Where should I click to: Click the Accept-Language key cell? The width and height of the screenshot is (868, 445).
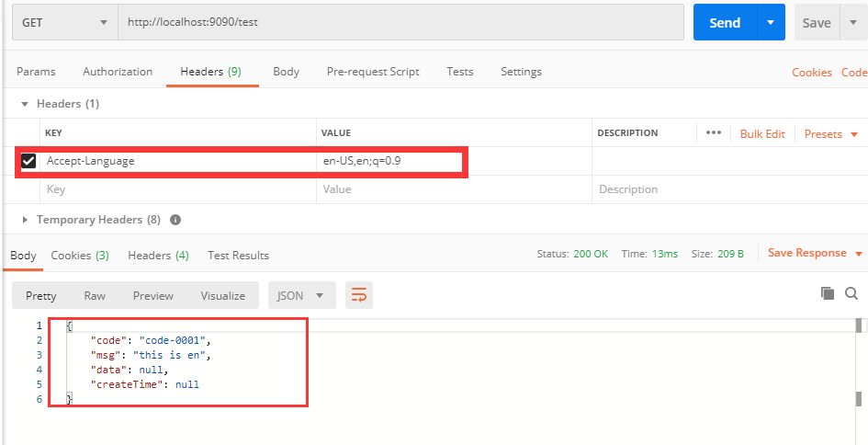tap(177, 161)
